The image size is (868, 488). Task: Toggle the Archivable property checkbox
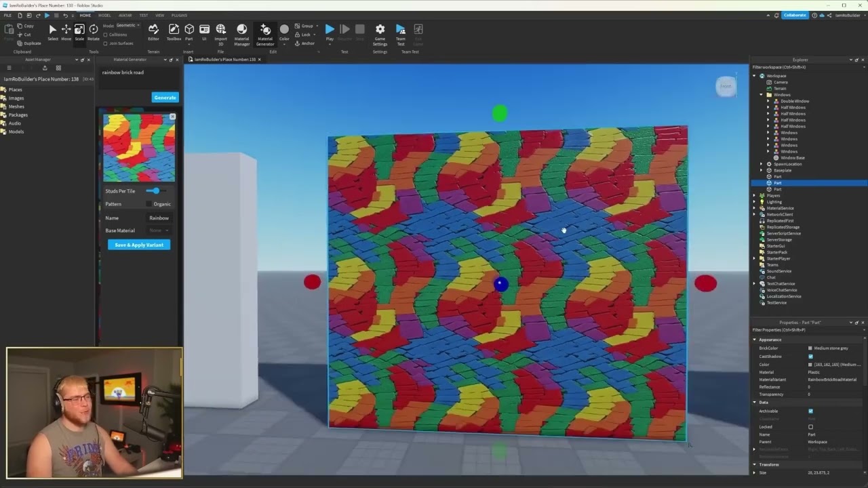[x=810, y=411]
